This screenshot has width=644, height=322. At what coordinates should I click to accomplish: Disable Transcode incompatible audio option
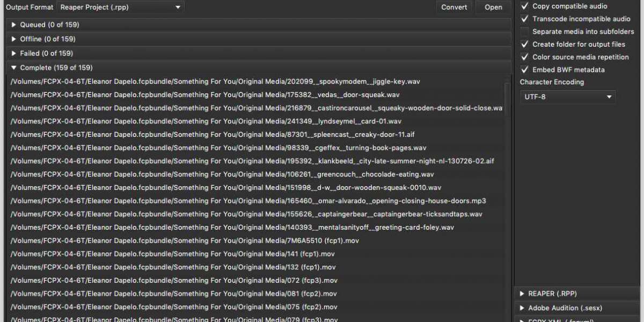click(x=525, y=19)
